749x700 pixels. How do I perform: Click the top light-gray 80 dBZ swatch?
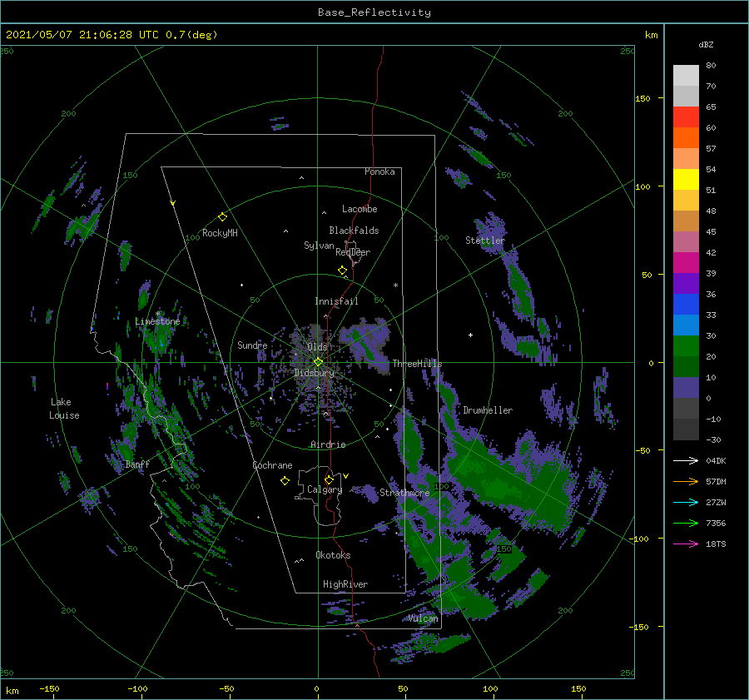point(686,76)
